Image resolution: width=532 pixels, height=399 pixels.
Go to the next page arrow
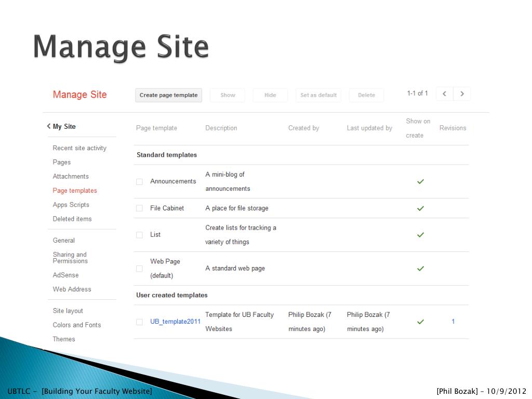point(462,94)
